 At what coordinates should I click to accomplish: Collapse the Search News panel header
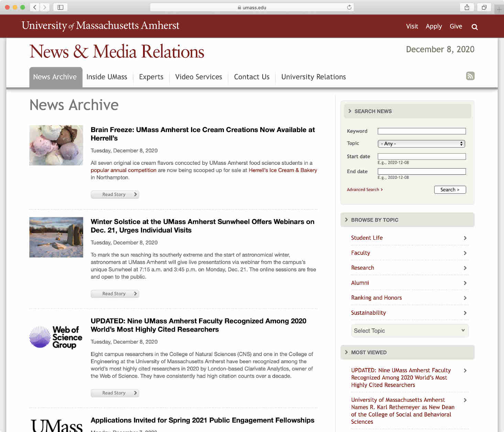click(407, 111)
